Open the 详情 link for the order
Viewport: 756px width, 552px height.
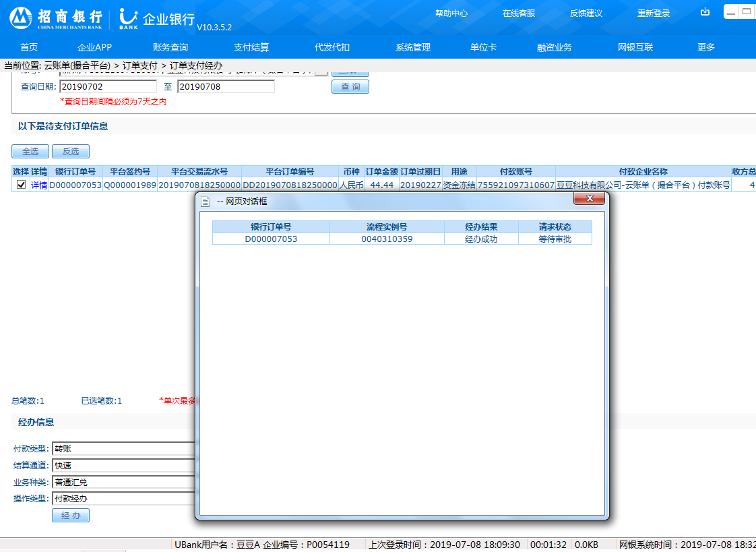39,185
